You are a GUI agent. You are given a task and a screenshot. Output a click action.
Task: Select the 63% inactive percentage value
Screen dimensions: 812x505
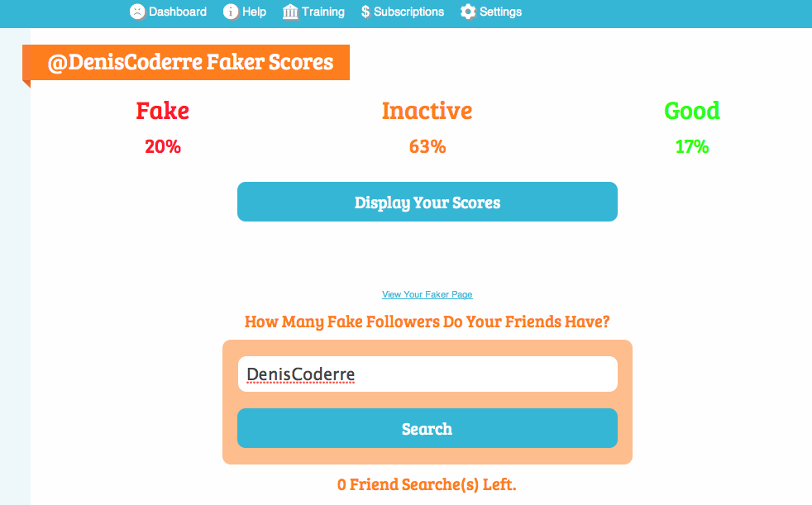coord(427,147)
